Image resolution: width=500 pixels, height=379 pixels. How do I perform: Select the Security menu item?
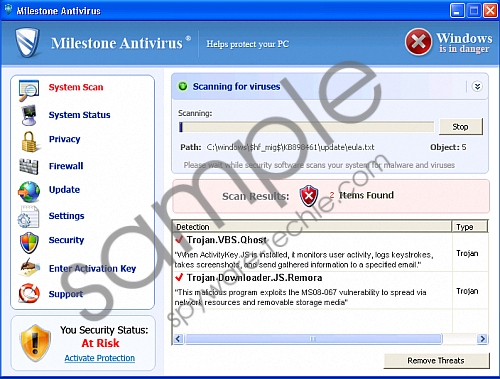click(x=66, y=240)
